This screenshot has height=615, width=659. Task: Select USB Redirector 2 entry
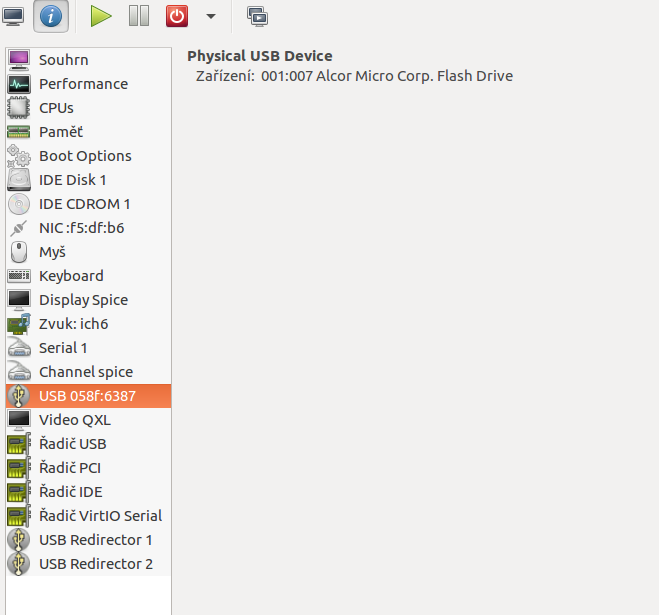tap(88, 563)
